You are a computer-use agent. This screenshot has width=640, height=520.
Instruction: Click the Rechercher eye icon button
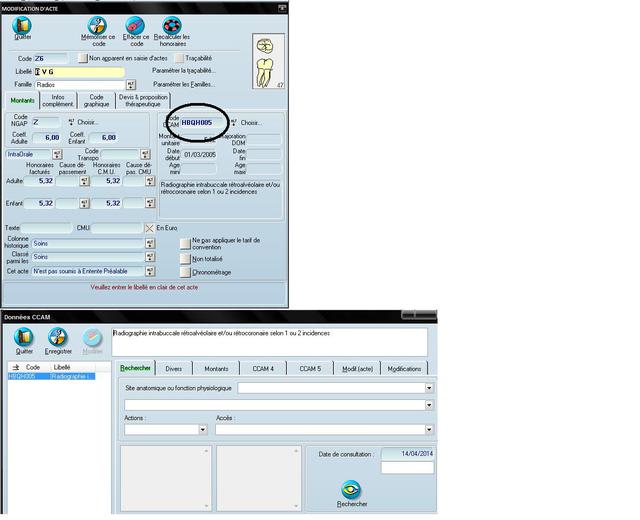(x=351, y=489)
